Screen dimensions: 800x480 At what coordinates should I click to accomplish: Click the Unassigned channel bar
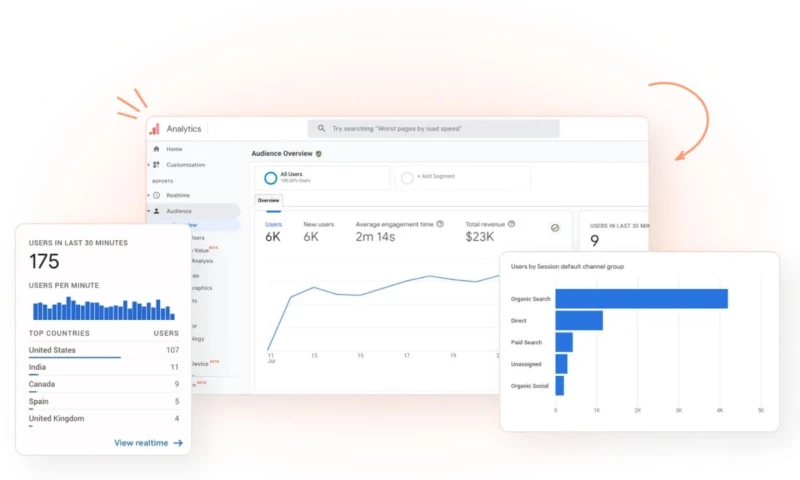(x=561, y=364)
